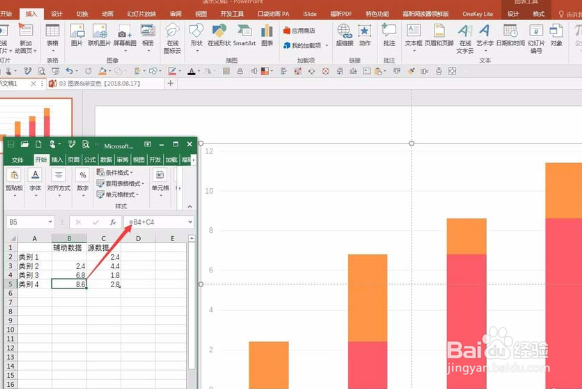Click the Excel cancel X formula button
The width and height of the screenshot is (582, 389).
pyautogui.click(x=78, y=222)
